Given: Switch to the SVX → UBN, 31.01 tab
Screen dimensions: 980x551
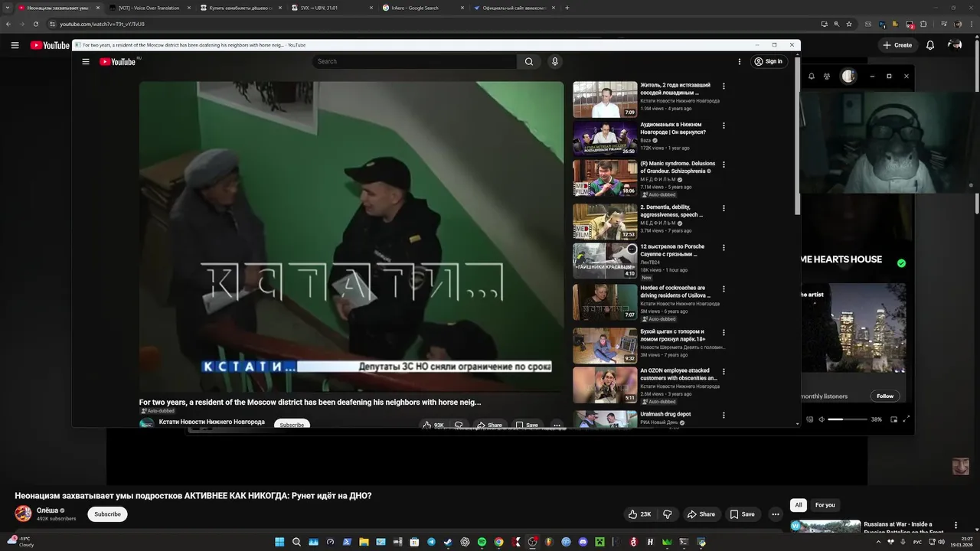Looking at the screenshot, I should (x=331, y=8).
